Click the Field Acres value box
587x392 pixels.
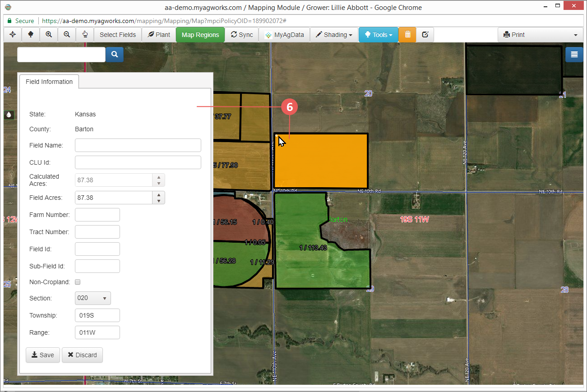[x=114, y=198]
